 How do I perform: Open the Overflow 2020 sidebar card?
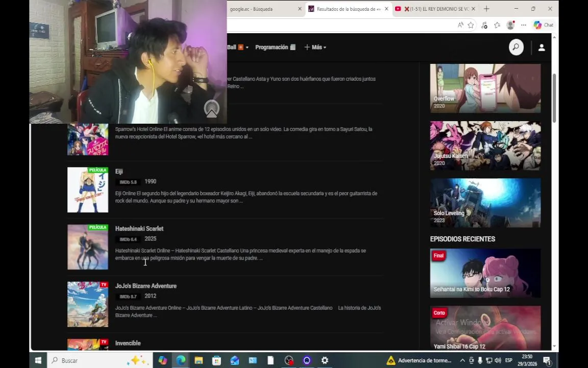[485, 88]
